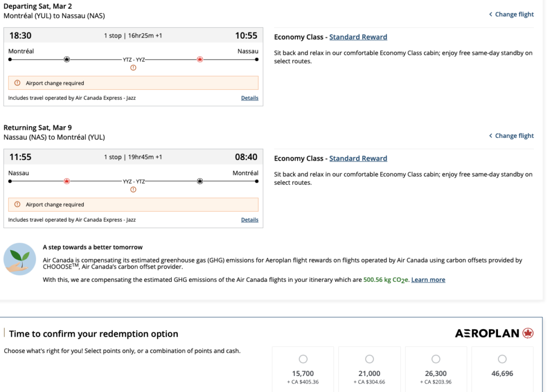Open Standard Reward link for departing flight

[358, 37]
